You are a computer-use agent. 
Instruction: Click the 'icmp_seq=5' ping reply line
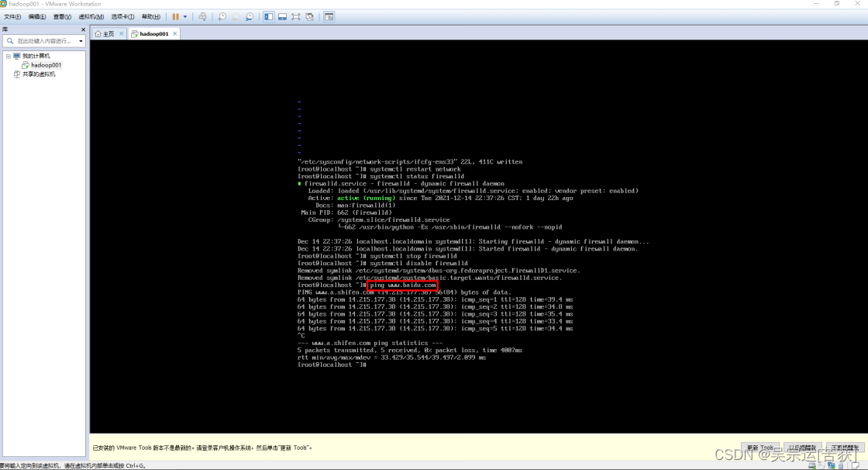[x=435, y=329]
